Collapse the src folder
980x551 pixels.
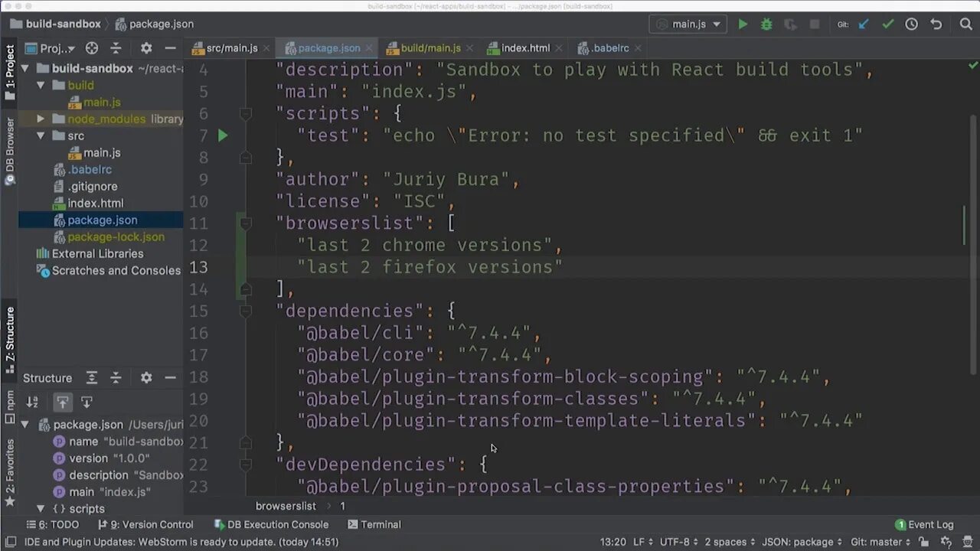(41, 136)
